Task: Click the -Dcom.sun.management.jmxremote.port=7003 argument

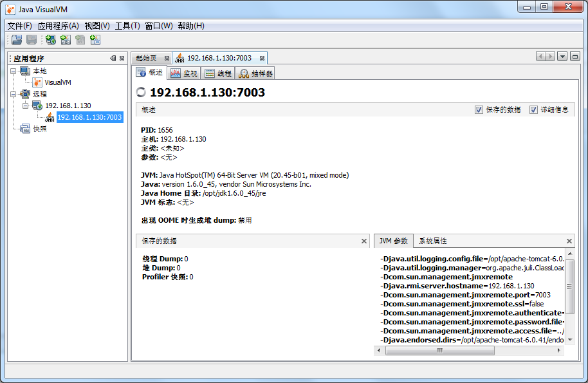Action: 465,295
